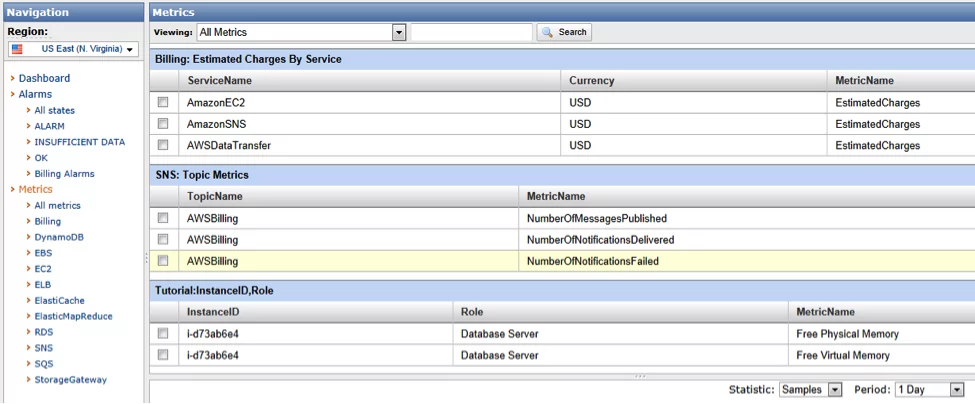Open EC2 metrics
This screenshot has height=404, width=975.
point(44,269)
